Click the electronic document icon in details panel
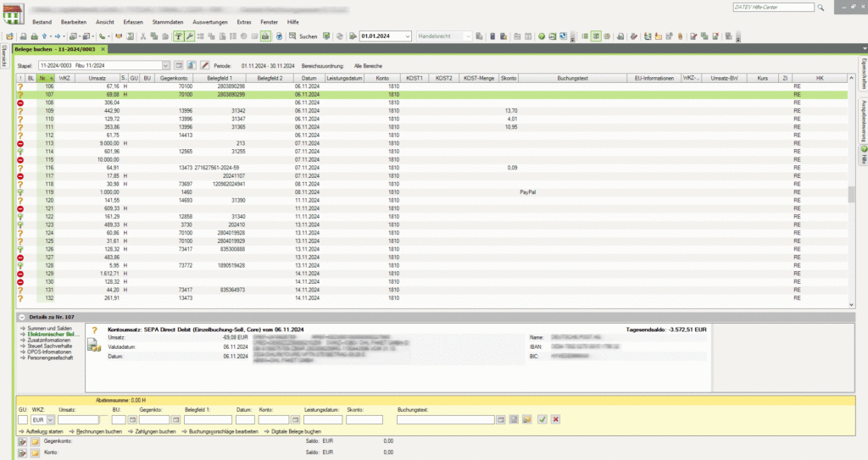 [94, 346]
